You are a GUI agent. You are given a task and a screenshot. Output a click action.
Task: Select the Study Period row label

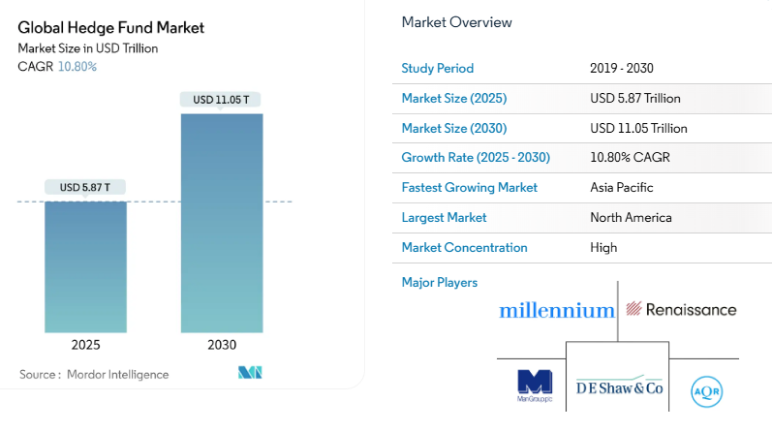pos(437,68)
